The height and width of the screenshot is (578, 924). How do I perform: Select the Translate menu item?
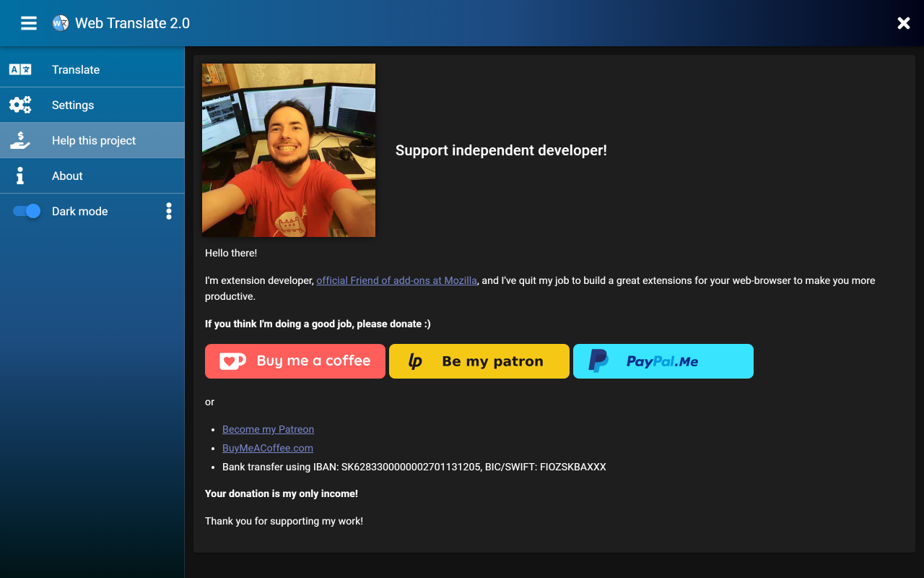76,70
